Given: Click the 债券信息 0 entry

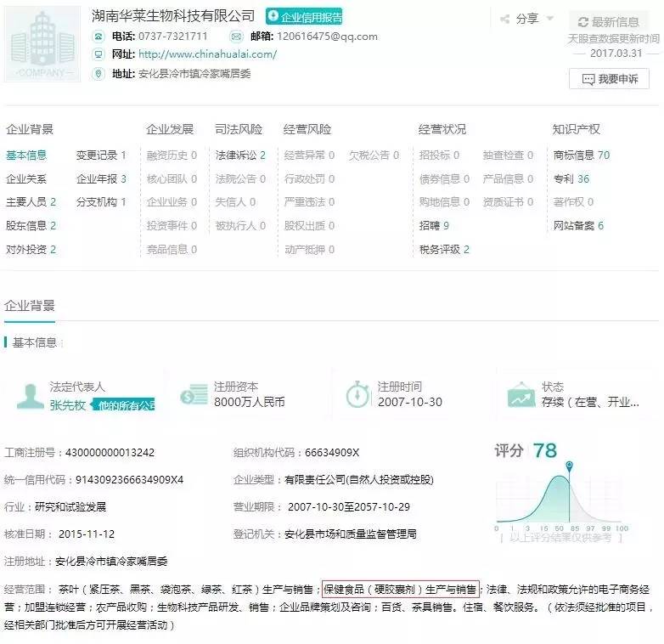Looking at the screenshot, I should pos(444,178).
